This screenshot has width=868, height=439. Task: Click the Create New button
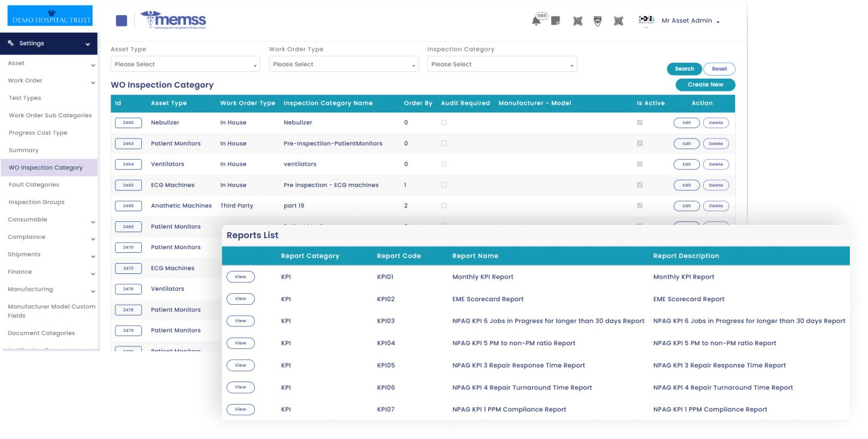click(x=705, y=85)
